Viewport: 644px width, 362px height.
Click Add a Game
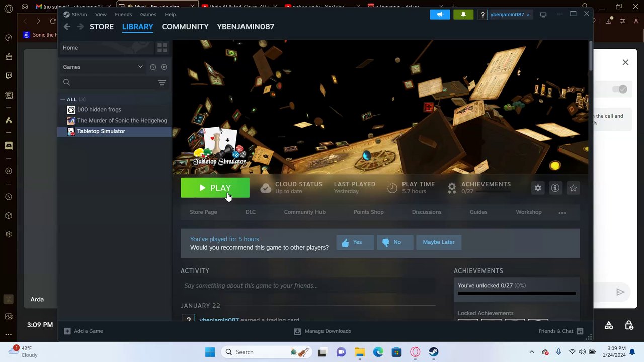tap(84, 331)
